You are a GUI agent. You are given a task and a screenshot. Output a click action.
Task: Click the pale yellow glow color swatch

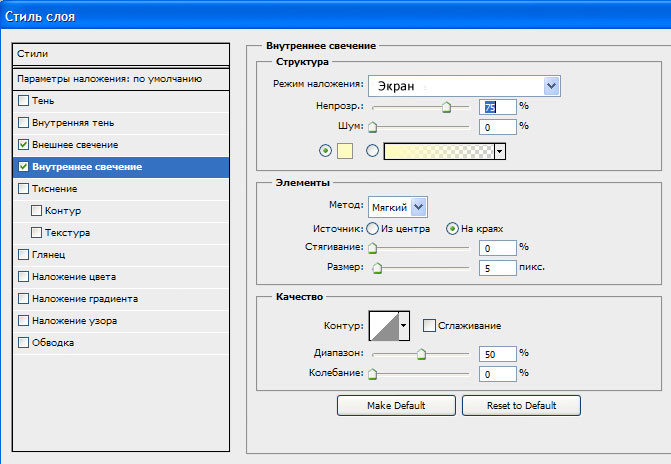point(345,151)
